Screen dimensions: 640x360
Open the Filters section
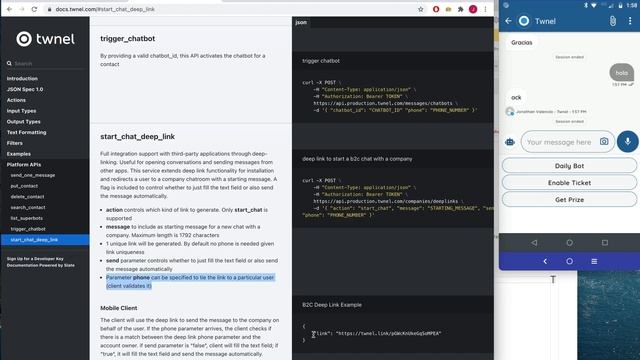(x=15, y=143)
